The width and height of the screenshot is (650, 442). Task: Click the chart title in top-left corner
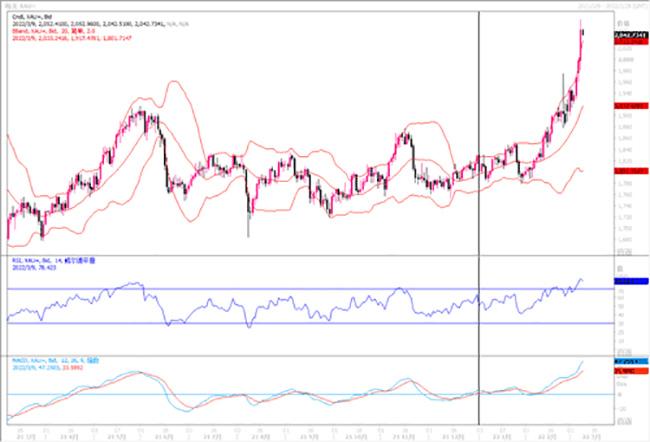[22, 6]
